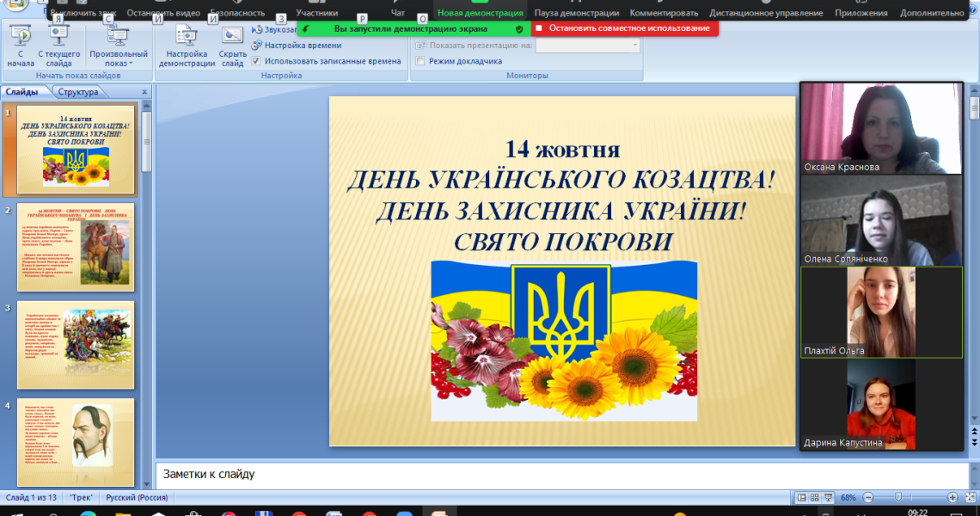Click Пауза демонстрации
This screenshot has width=980, height=516.
(576, 13)
